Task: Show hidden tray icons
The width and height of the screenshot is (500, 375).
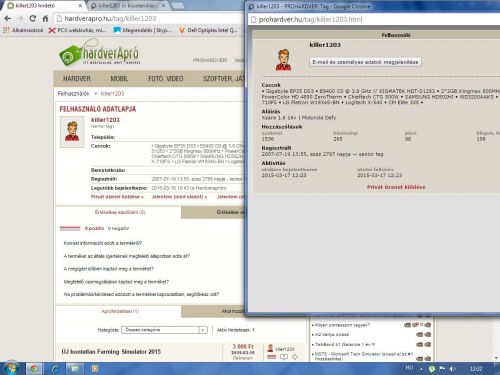Action: click(x=421, y=369)
